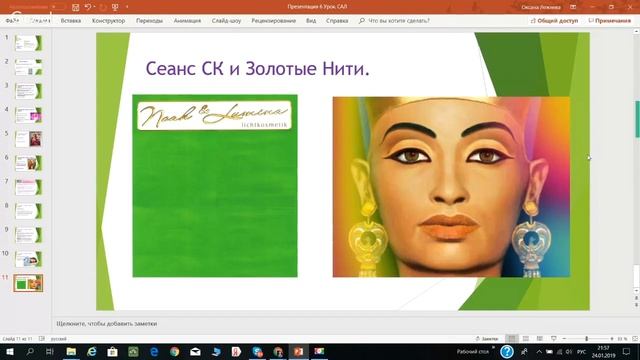Select slide 11 thumbnail
640x360 pixels.
tap(28, 283)
